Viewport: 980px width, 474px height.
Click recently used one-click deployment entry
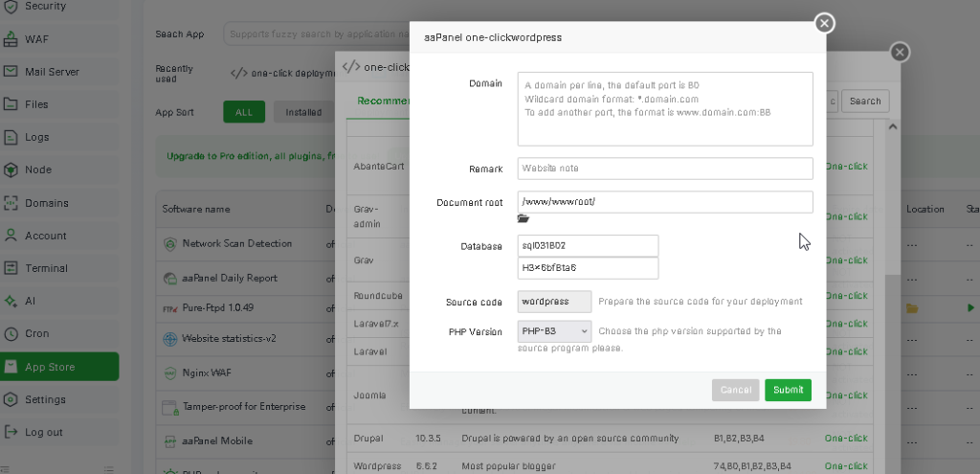(282, 73)
